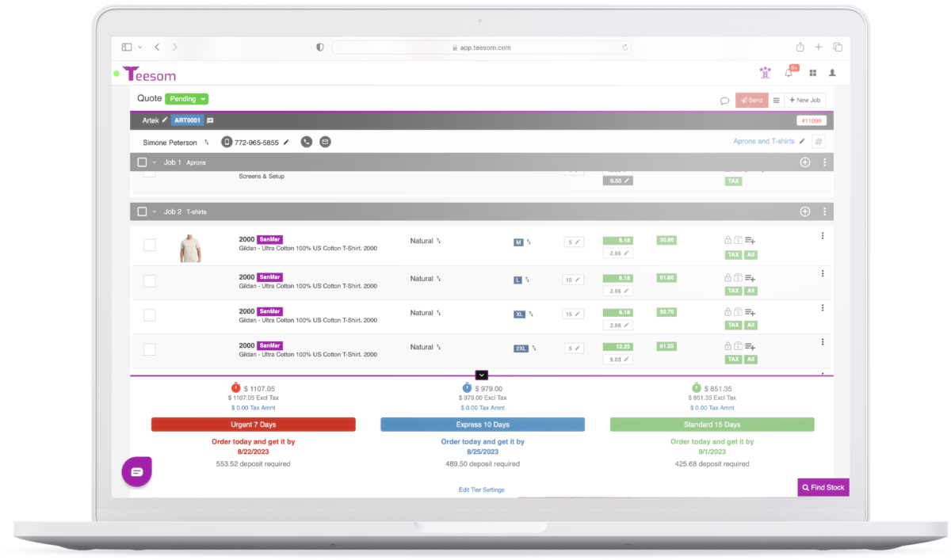
Task: Collapse Job 2 using its chevron
Action: pos(155,211)
